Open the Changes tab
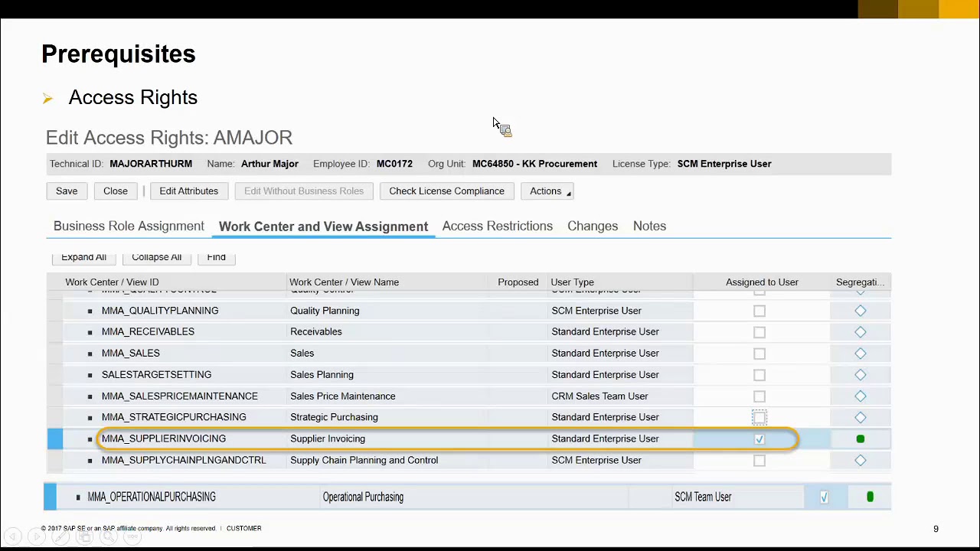Screen dimensions: 980x551 (593, 227)
